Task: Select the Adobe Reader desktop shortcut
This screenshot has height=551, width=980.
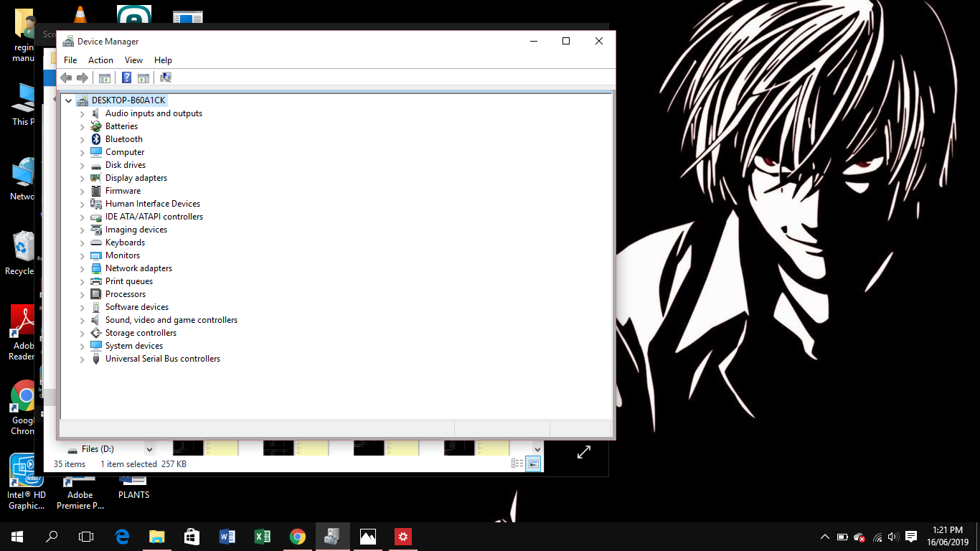Action: [x=22, y=332]
